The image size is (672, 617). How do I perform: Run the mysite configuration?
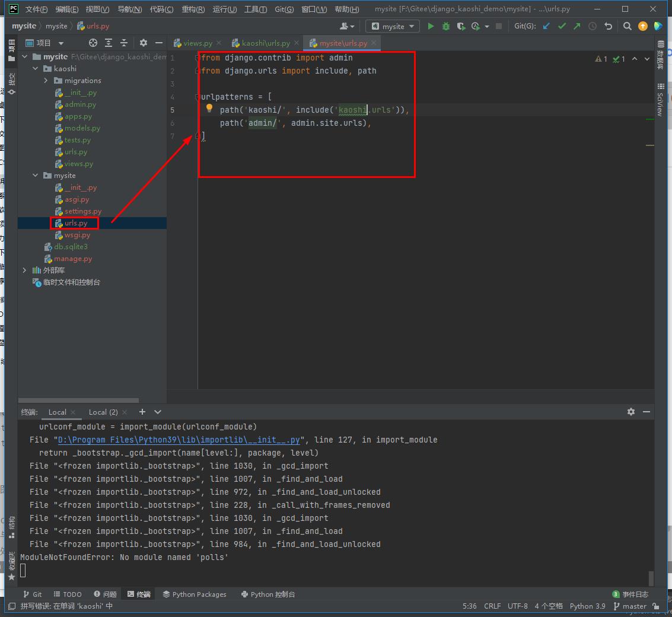coord(431,26)
